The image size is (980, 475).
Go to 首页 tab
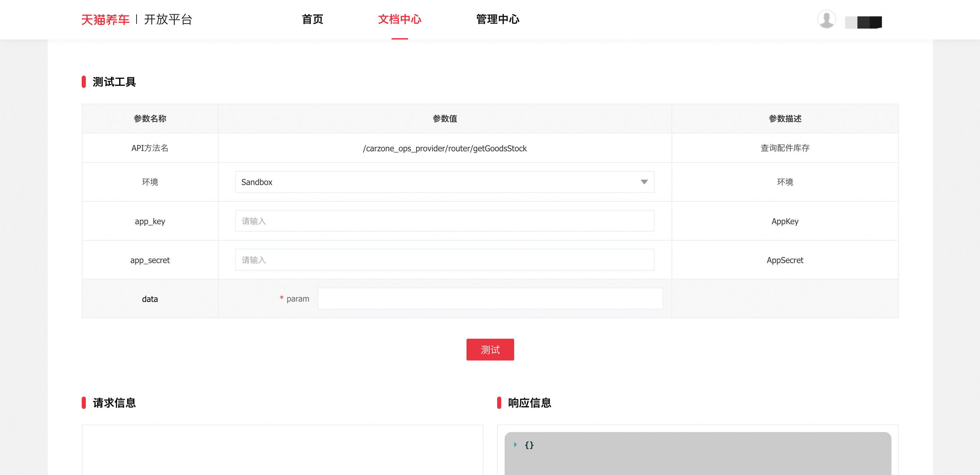coord(312,19)
